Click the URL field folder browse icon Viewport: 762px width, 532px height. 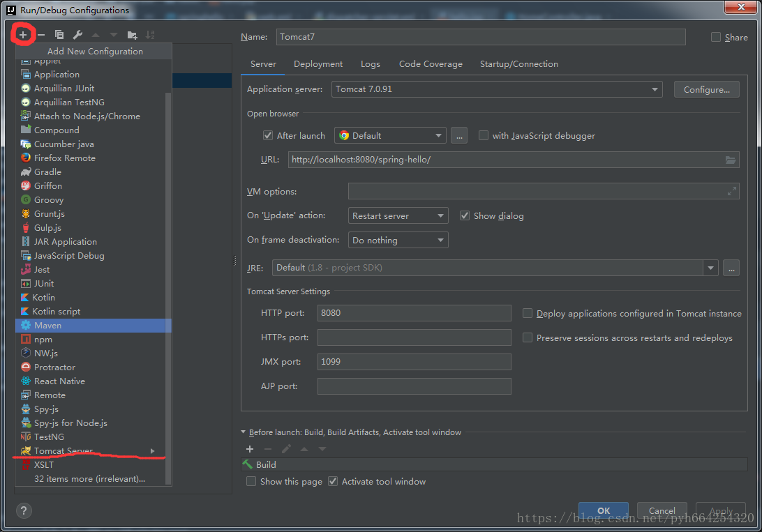[731, 160]
